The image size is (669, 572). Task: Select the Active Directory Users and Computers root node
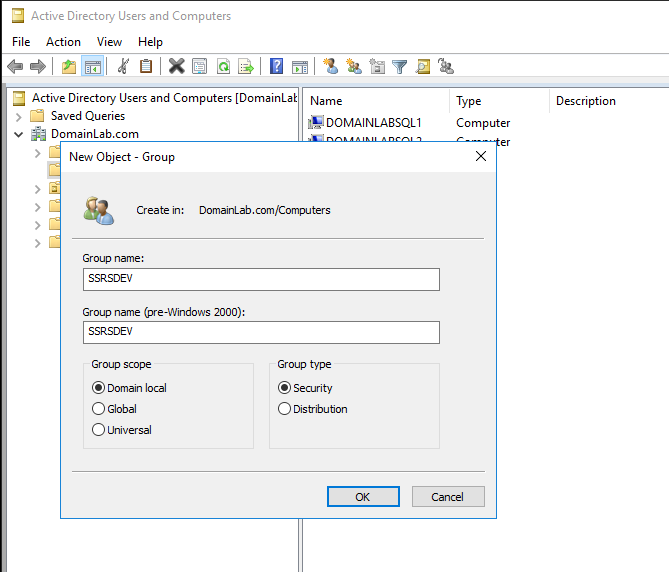(x=164, y=98)
